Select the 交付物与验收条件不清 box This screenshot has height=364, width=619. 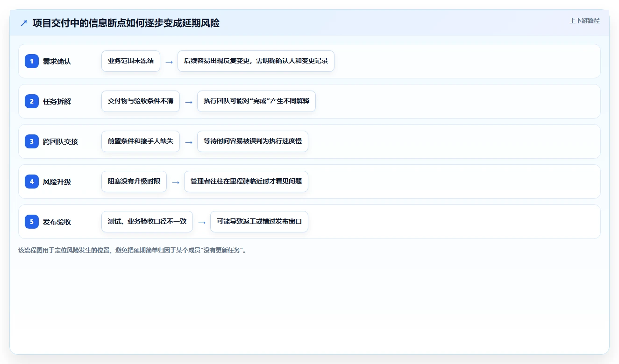(x=141, y=101)
